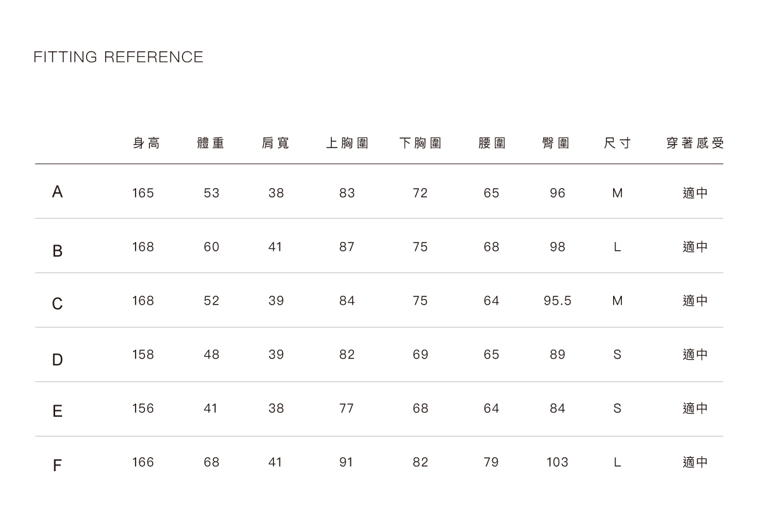Select row label F
Image resolution: width=760 pixels, height=532 pixels.
58,466
